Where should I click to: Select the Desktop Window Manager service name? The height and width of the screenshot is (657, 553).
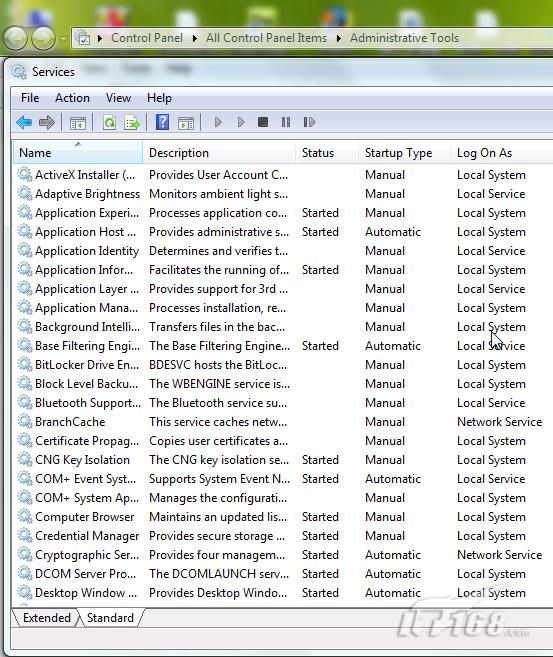tap(86, 593)
